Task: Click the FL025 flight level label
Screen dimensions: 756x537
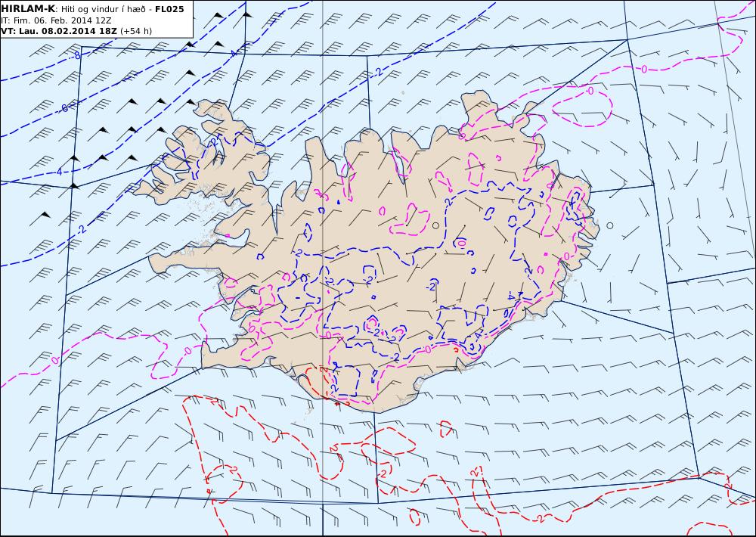Action: click(x=169, y=9)
